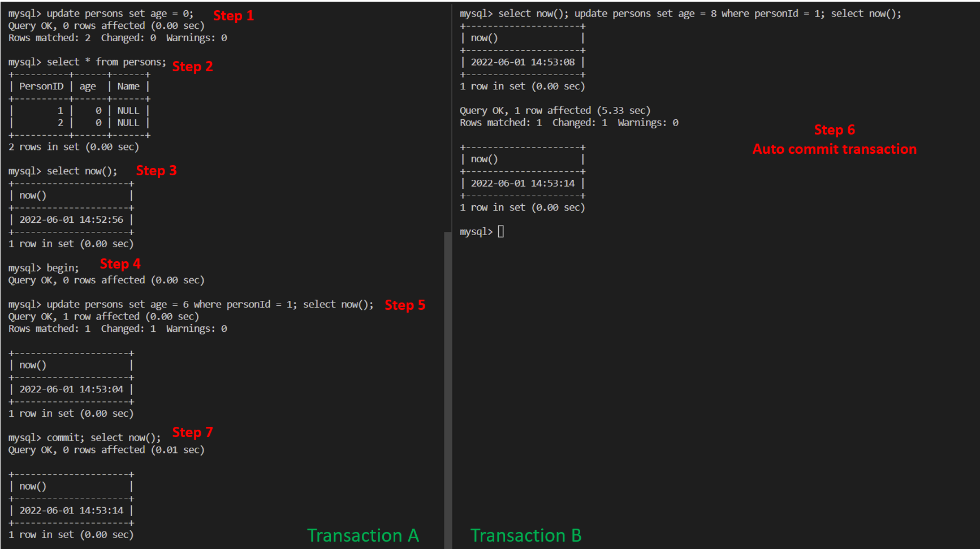980x549 pixels.
Task: Click the timestamp 2022-06-01 14:52:56
Action: [x=71, y=220]
